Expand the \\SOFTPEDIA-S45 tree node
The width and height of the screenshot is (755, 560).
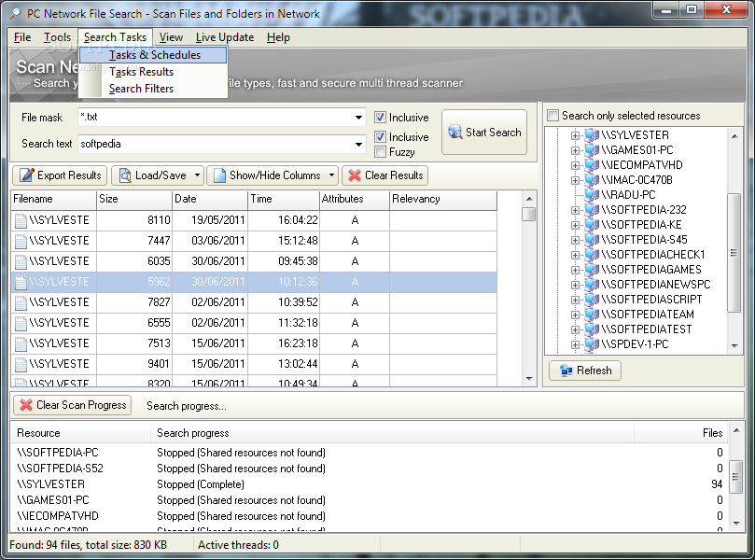[x=575, y=240]
